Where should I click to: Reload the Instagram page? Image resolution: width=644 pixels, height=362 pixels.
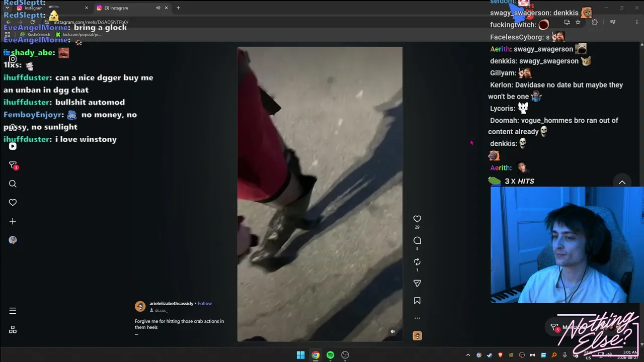pyautogui.click(x=32, y=22)
